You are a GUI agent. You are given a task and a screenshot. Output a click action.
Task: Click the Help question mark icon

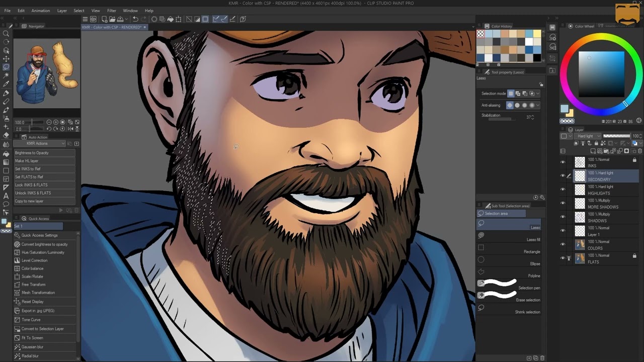coord(243,19)
